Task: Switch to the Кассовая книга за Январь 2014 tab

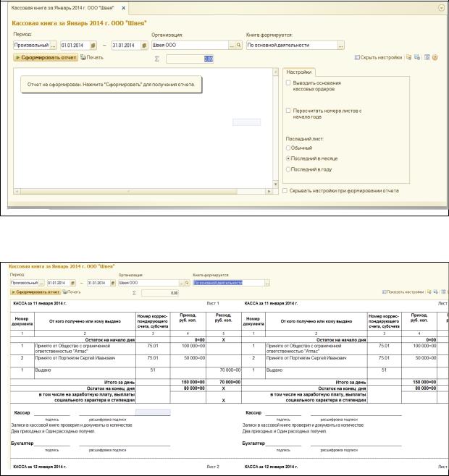Action: [x=62, y=8]
